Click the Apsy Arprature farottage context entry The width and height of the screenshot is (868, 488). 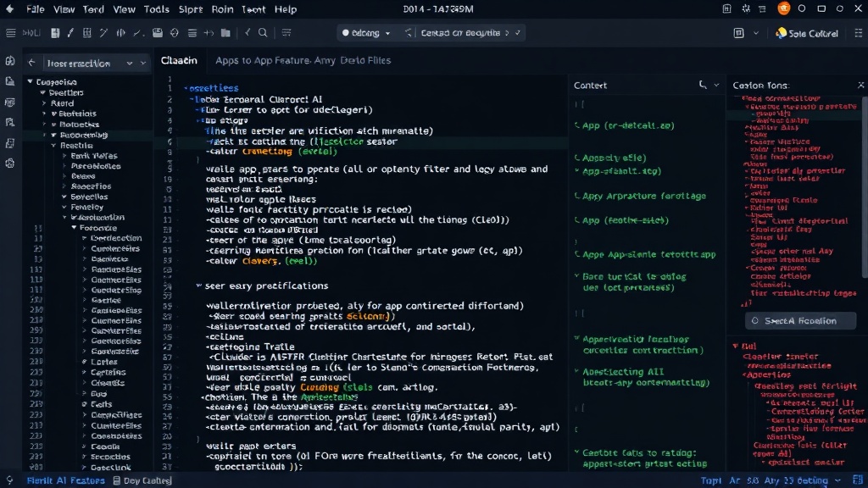[644, 196]
